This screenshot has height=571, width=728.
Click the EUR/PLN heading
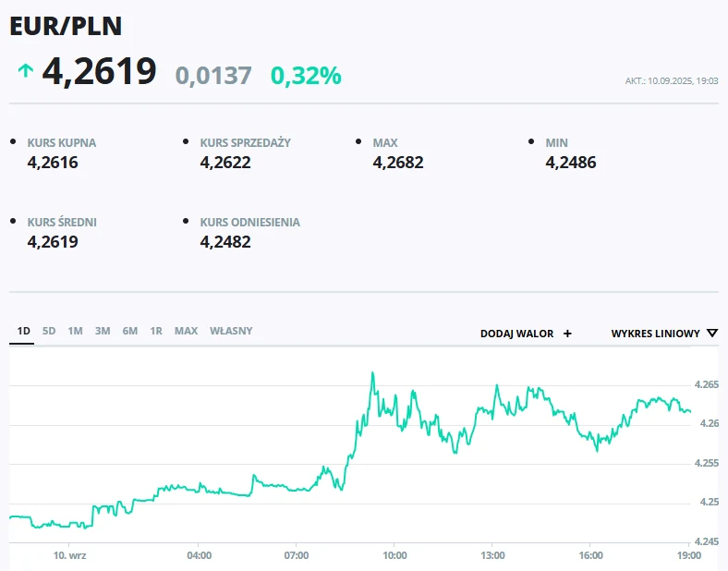point(66,26)
